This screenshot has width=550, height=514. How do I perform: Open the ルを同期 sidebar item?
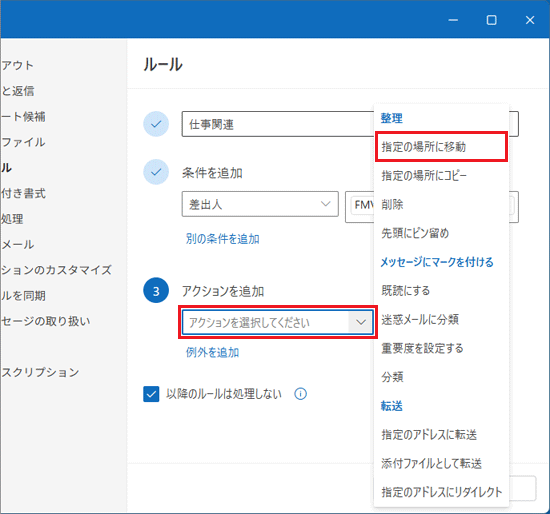tap(23, 296)
